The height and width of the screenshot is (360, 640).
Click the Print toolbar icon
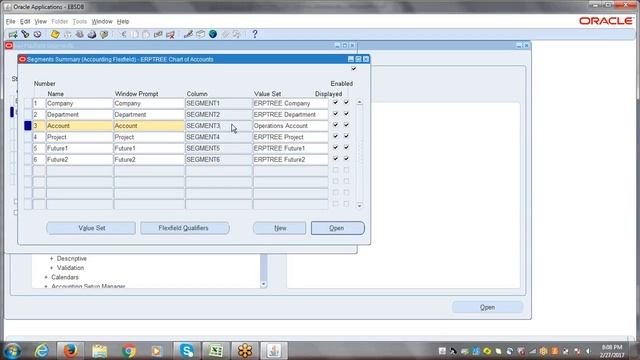point(92,34)
